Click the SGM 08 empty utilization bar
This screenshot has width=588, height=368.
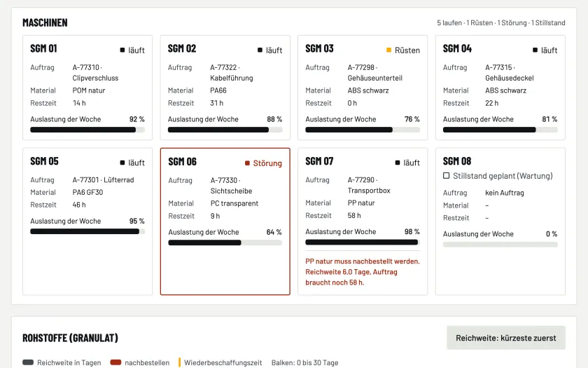tap(500, 245)
